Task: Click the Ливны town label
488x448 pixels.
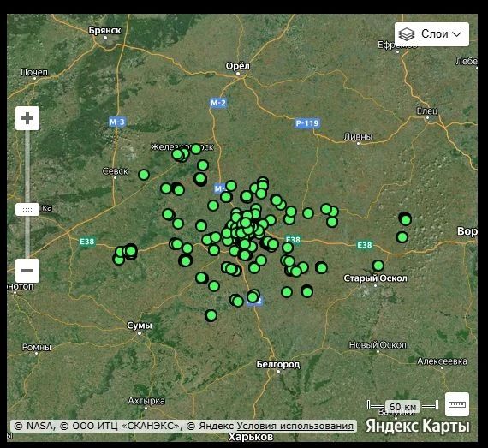Action: point(358,136)
